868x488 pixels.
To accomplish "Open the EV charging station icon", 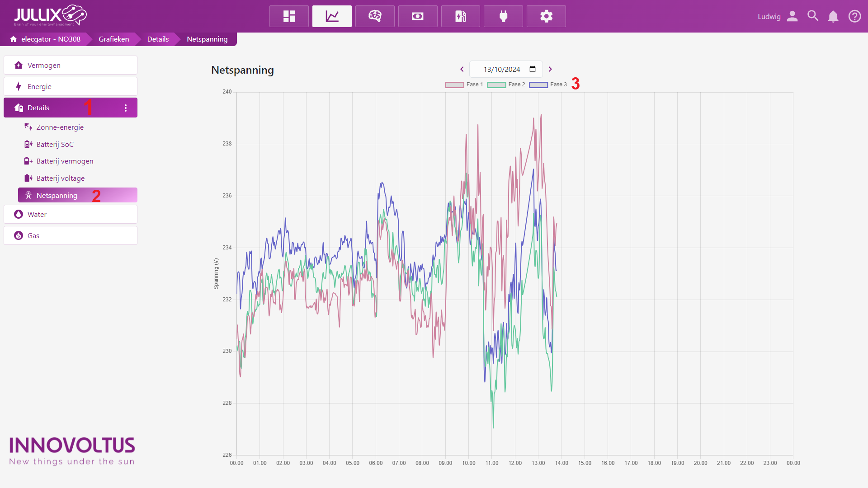I will [460, 16].
